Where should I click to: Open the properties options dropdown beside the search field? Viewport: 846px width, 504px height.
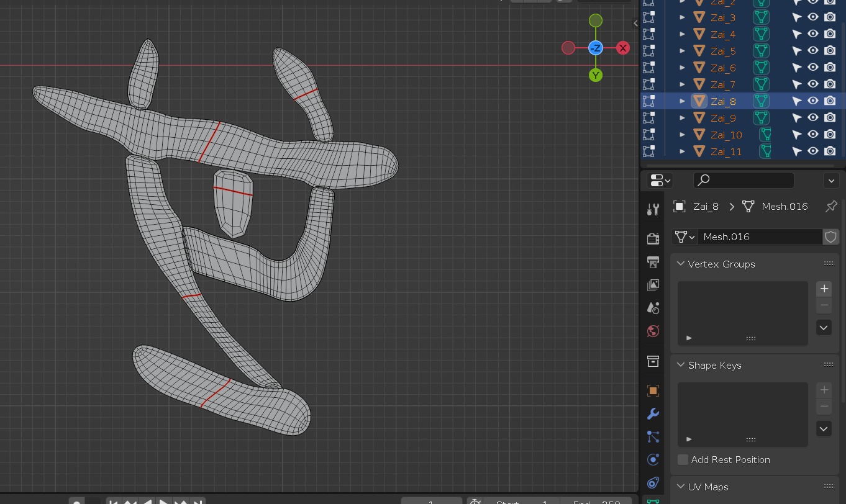pyautogui.click(x=831, y=181)
